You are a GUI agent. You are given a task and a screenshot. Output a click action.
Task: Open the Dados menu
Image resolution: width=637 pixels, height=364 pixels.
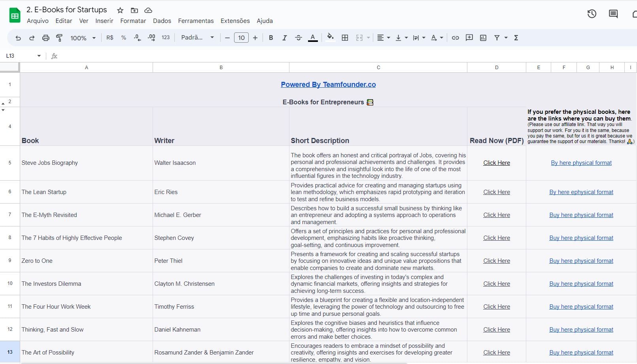[162, 21]
